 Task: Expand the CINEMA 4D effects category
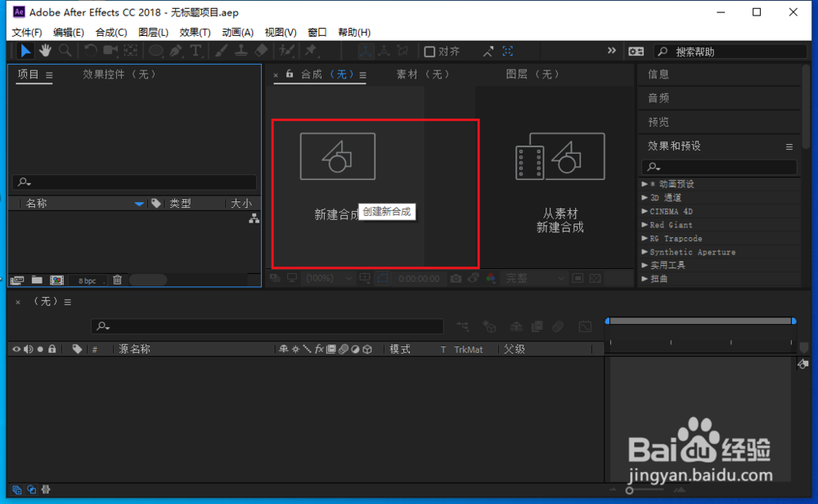645,211
